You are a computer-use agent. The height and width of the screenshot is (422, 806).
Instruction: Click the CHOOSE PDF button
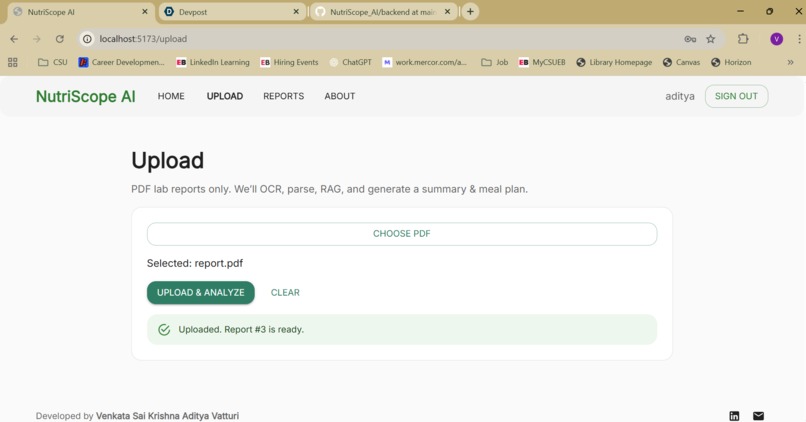[x=402, y=234]
